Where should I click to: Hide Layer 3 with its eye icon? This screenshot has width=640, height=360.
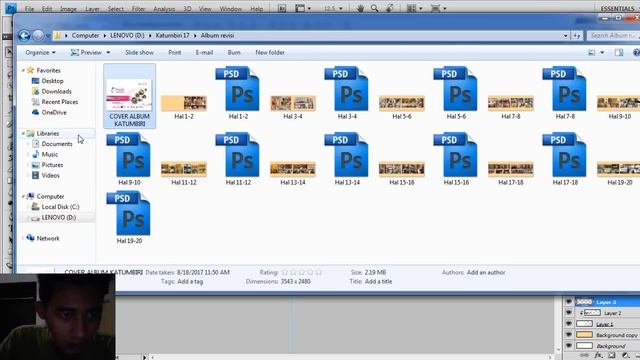point(569,302)
